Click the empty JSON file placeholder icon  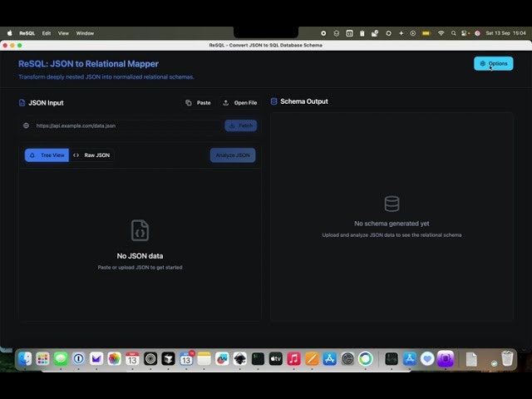[x=140, y=230]
